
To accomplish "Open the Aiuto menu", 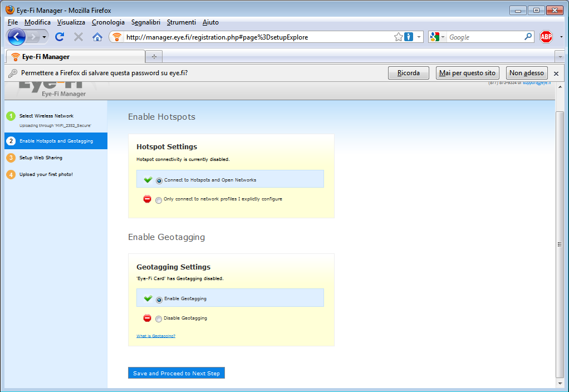I will point(210,22).
